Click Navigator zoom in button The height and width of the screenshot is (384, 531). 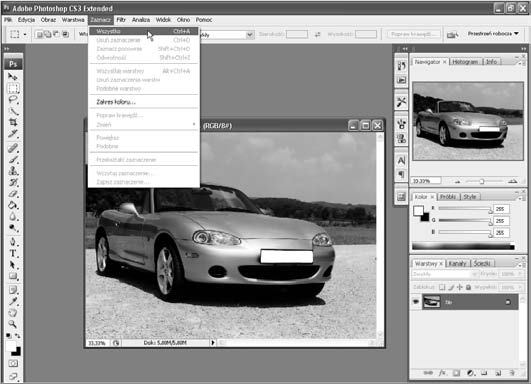tap(512, 181)
